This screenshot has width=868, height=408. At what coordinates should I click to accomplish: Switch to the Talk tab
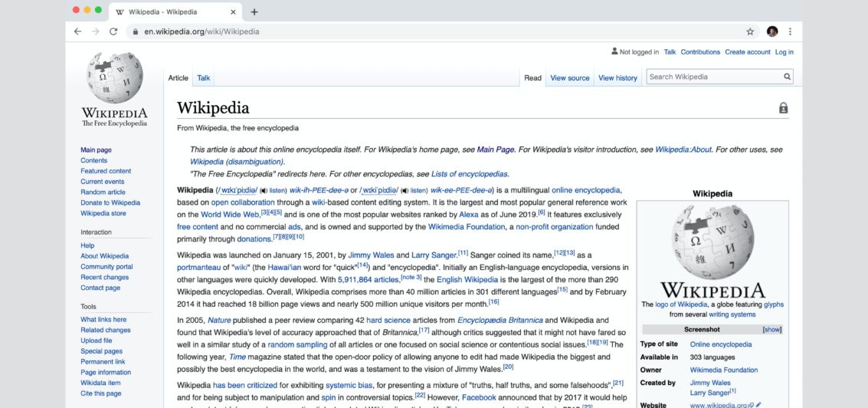pyautogui.click(x=204, y=77)
